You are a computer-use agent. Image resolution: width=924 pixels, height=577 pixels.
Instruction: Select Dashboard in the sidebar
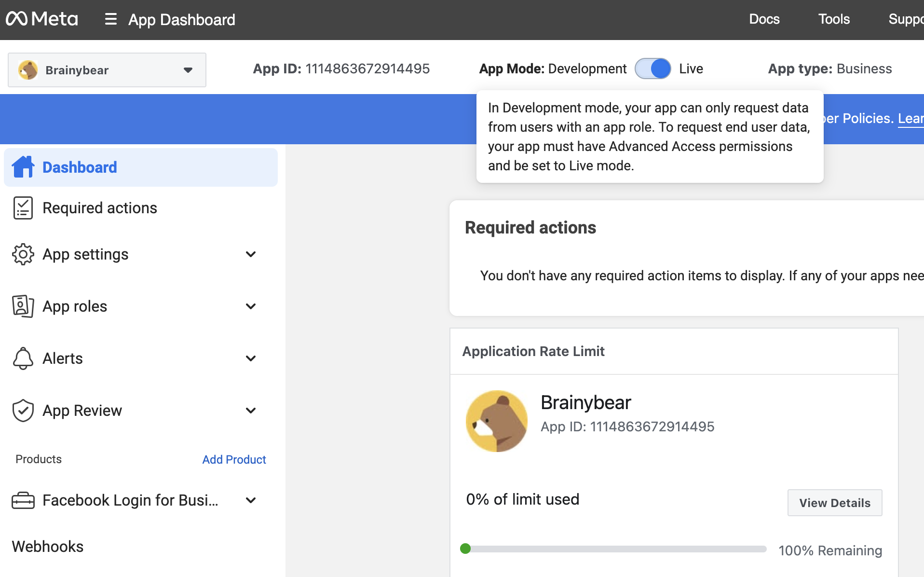141,167
